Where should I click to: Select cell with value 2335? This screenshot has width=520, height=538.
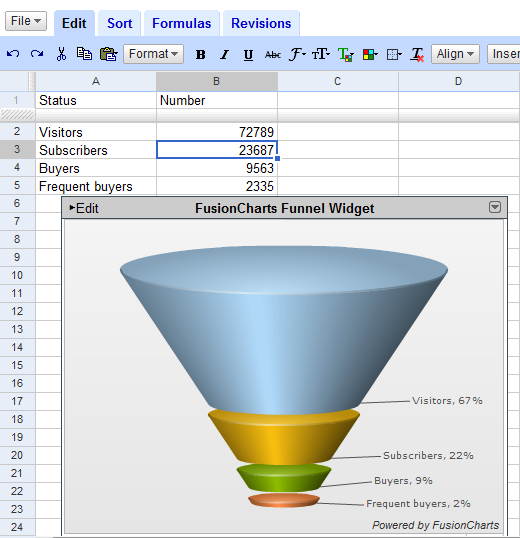tap(216, 186)
